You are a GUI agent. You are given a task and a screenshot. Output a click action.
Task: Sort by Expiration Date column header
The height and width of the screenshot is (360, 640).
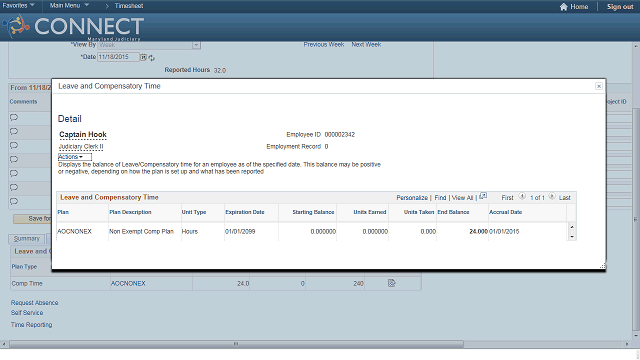(x=244, y=212)
